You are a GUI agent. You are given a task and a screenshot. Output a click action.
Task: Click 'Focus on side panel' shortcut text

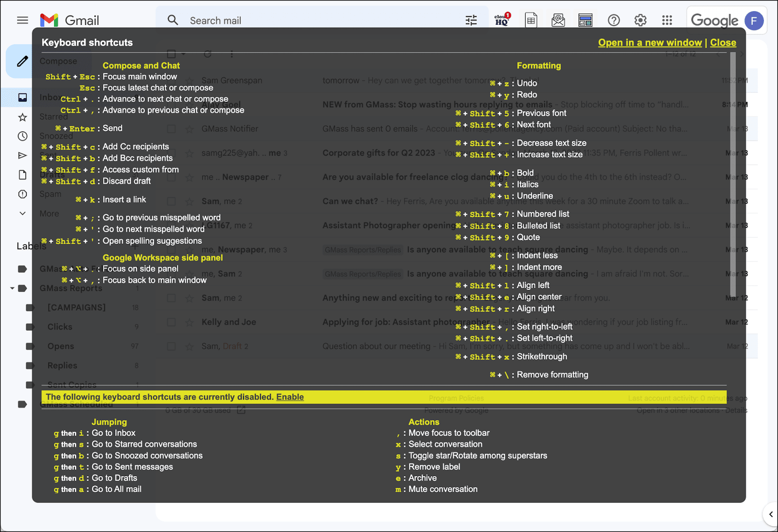tap(140, 269)
